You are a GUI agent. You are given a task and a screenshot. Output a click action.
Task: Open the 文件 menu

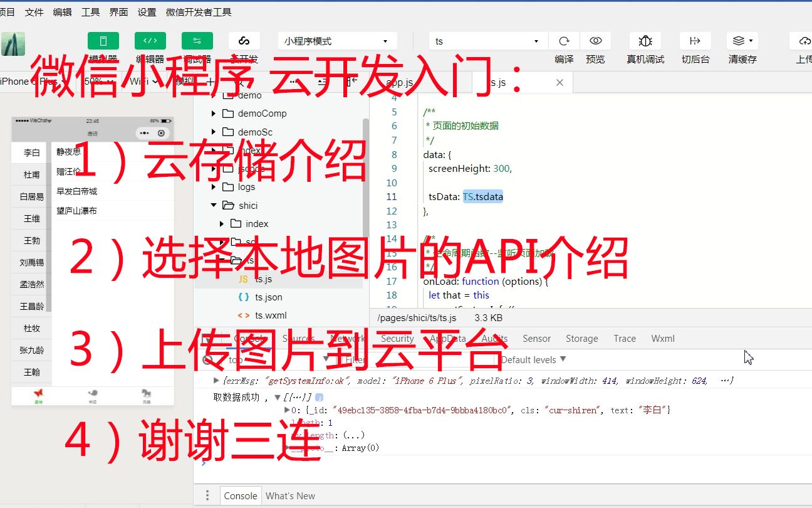pyautogui.click(x=34, y=12)
